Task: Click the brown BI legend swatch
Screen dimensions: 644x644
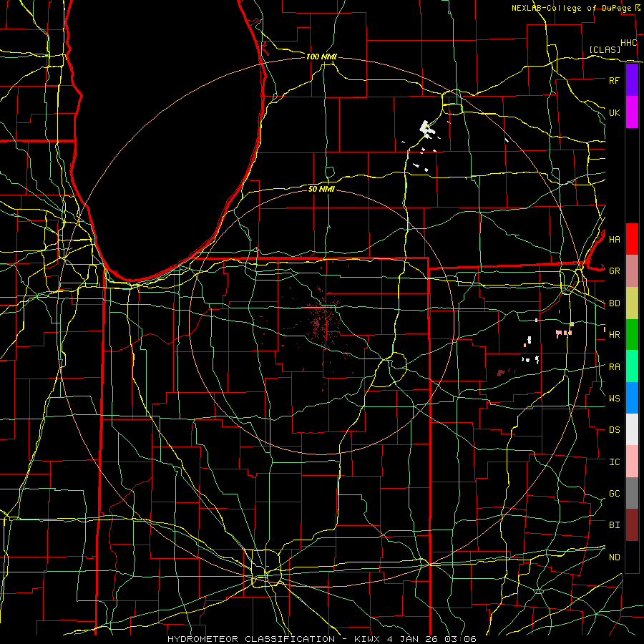Action: [632, 525]
